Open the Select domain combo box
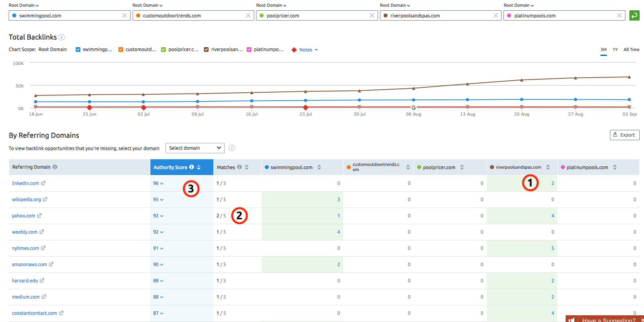This screenshot has height=322, width=644. [x=195, y=148]
